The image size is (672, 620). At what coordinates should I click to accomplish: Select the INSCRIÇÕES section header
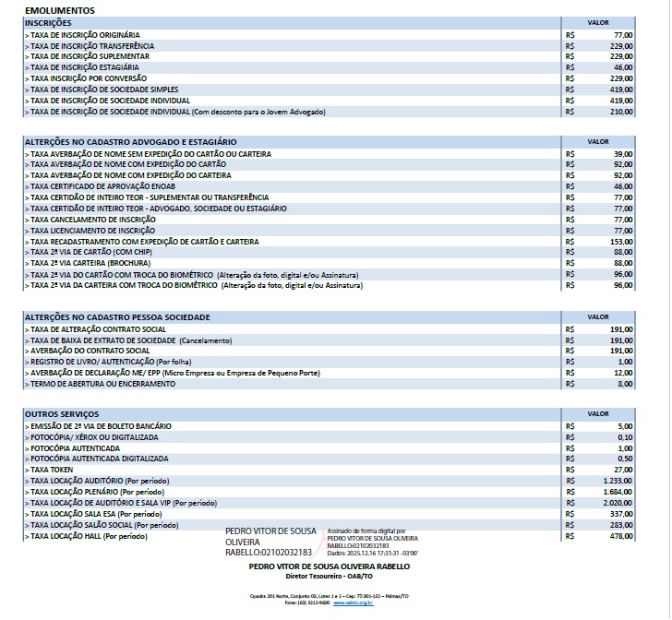pos(50,22)
